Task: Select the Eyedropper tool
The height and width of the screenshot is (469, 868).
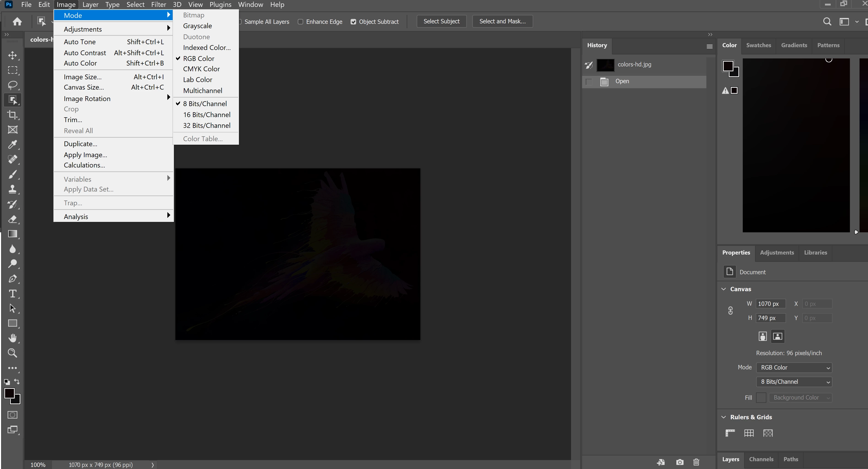Action: (12, 145)
